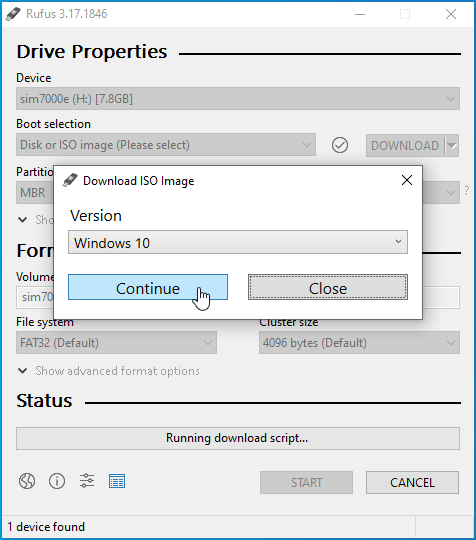
Task: Open the About info icon
Action: pyautogui.click(x=57, y=481)
